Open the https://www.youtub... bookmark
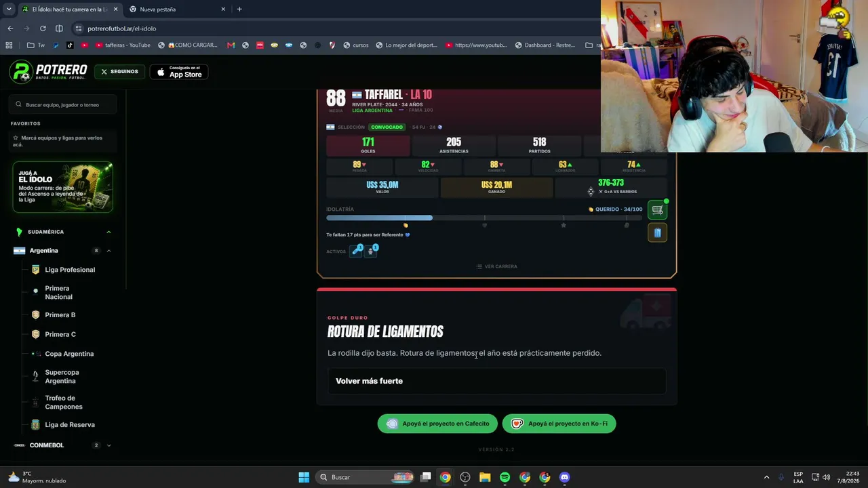 pos(476,45)
